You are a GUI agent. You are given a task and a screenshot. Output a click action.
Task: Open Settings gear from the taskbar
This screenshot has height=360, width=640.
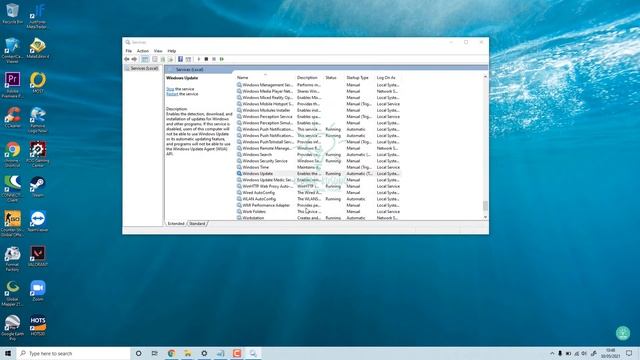[204, 353]
